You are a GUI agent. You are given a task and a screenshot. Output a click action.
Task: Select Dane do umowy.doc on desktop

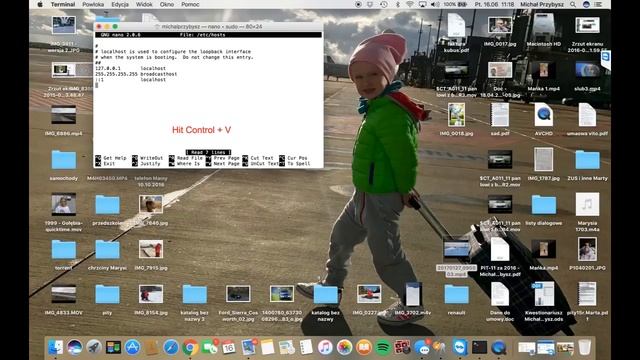point(500,294)
